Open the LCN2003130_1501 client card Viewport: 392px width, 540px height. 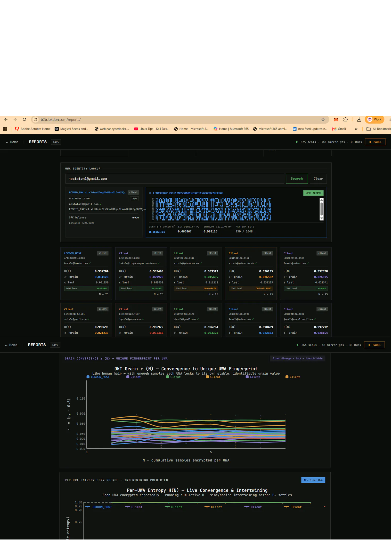pyautogui.click(x=86, y=320)
